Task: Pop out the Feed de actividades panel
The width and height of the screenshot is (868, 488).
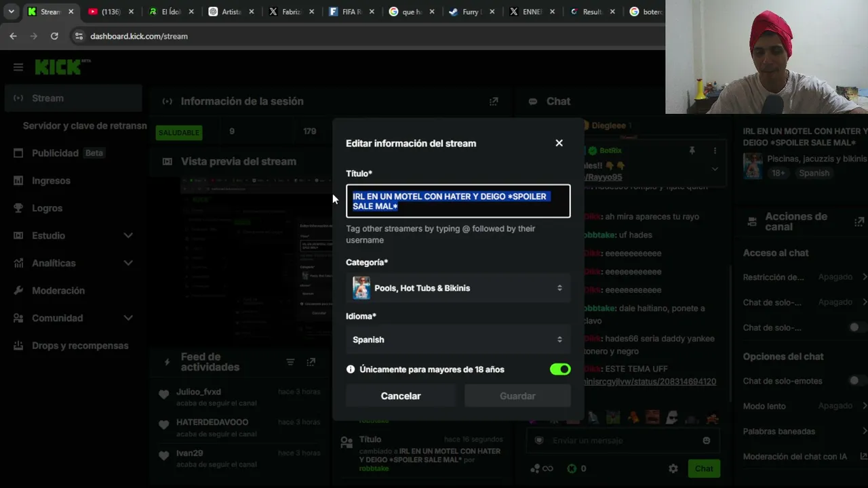Action: point(311,362)
